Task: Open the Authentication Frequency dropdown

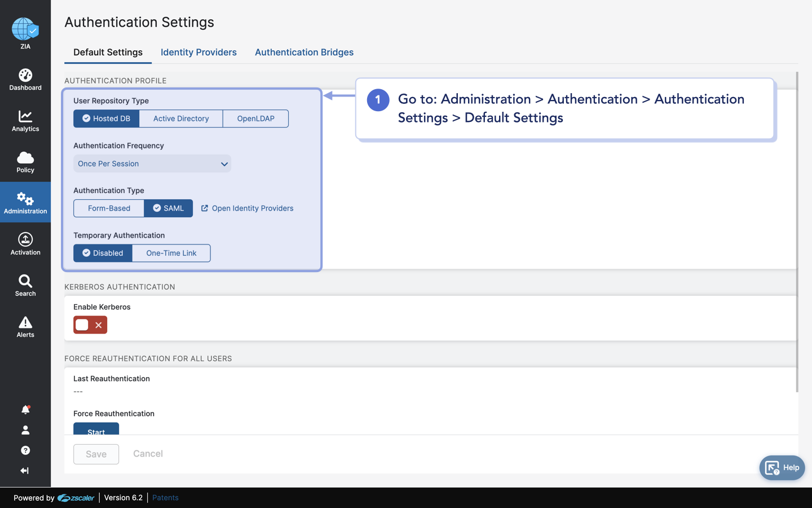Action: 152,164
